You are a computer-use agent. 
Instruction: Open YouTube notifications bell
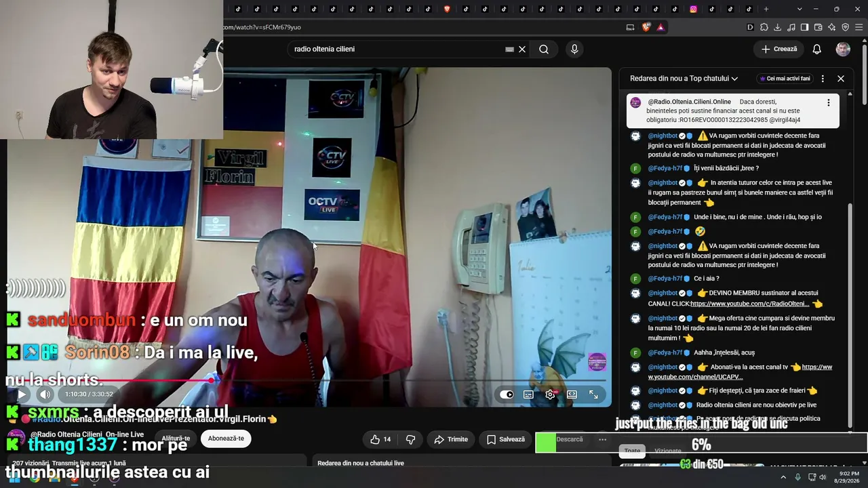click(x=817, y=49)
